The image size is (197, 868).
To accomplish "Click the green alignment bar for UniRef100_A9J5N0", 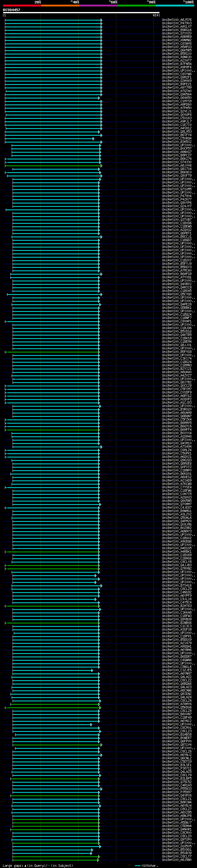I will point(56,860).
